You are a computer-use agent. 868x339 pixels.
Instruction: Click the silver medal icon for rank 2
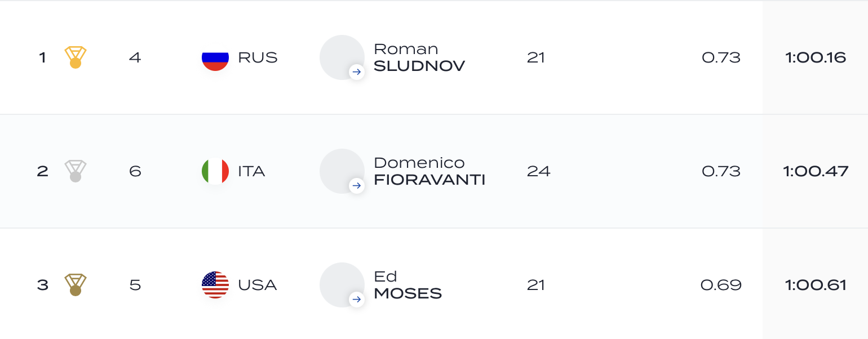click(76, 171)
